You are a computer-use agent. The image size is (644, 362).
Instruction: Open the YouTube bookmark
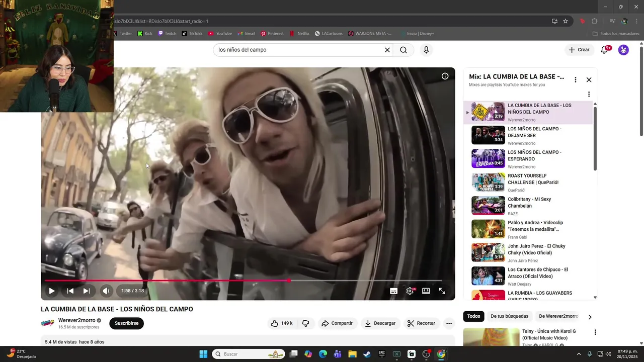220,34
